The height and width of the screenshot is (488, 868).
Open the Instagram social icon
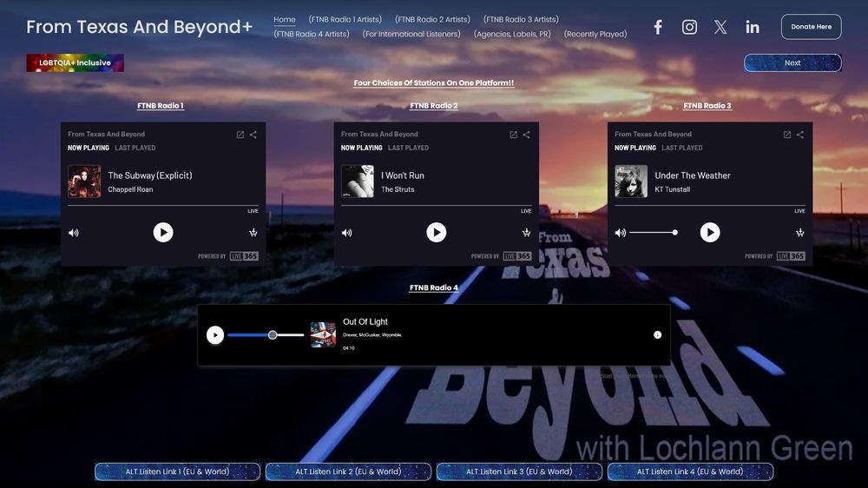[x=689, y=27]
